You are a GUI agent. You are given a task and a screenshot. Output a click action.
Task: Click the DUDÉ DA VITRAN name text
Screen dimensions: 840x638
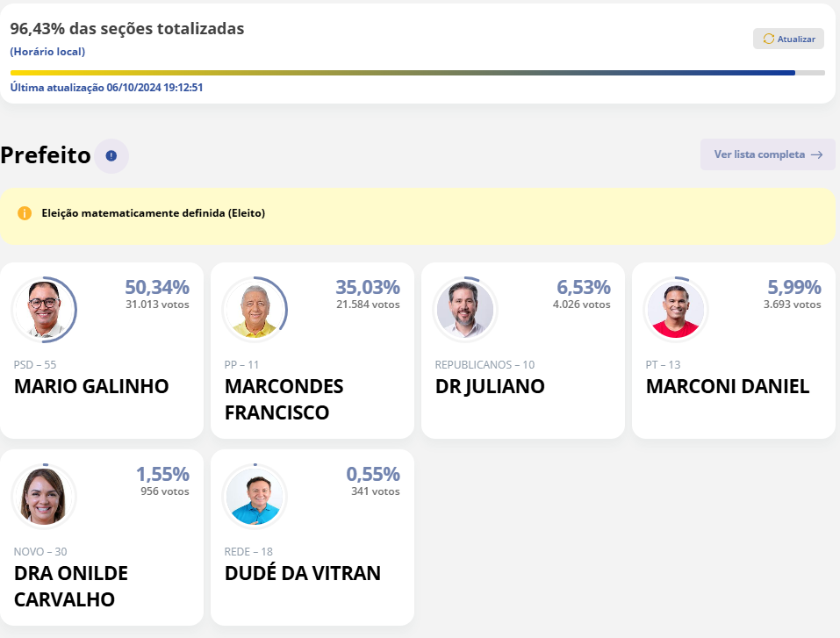pos(303,574)
